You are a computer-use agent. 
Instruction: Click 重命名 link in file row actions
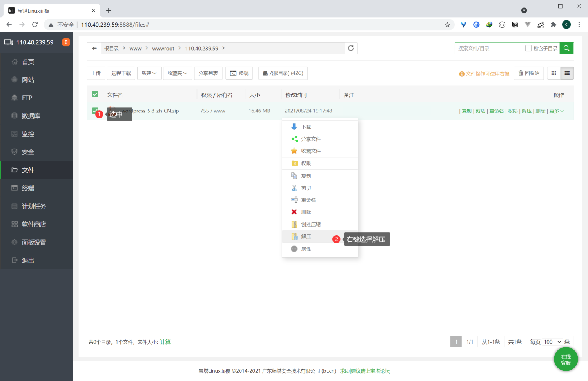click(x=497, y=111)
